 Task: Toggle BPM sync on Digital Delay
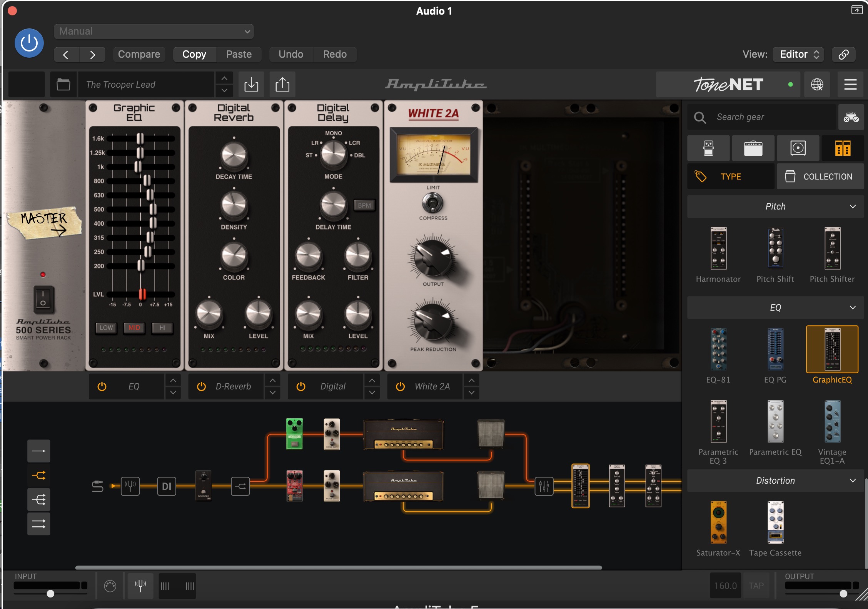pos(364,205)
